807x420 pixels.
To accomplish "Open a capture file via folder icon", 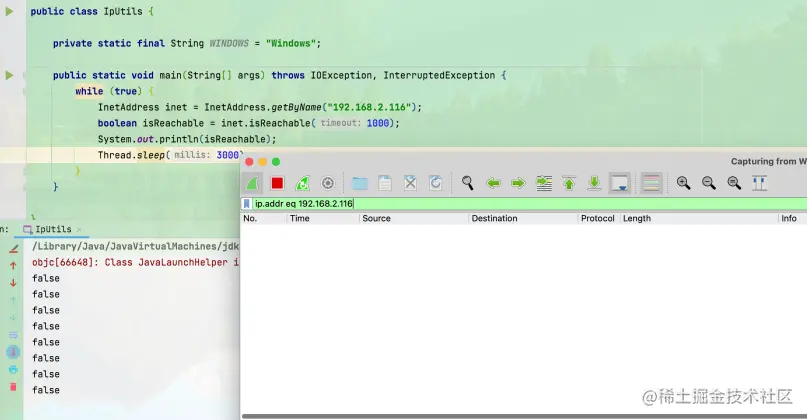I will [360, 183].
